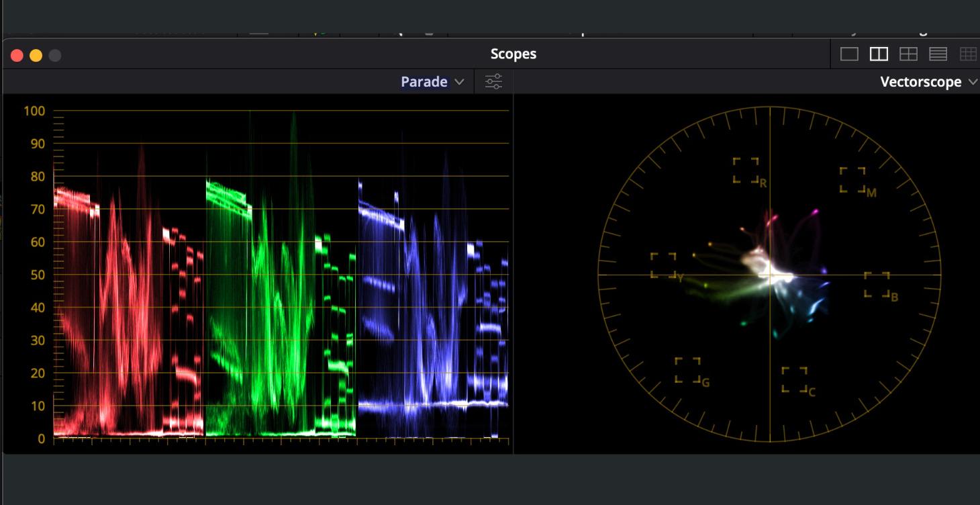Click the R target box on vectorscope
This screenshot has width=980, height=505.
[x=746, y=171]
